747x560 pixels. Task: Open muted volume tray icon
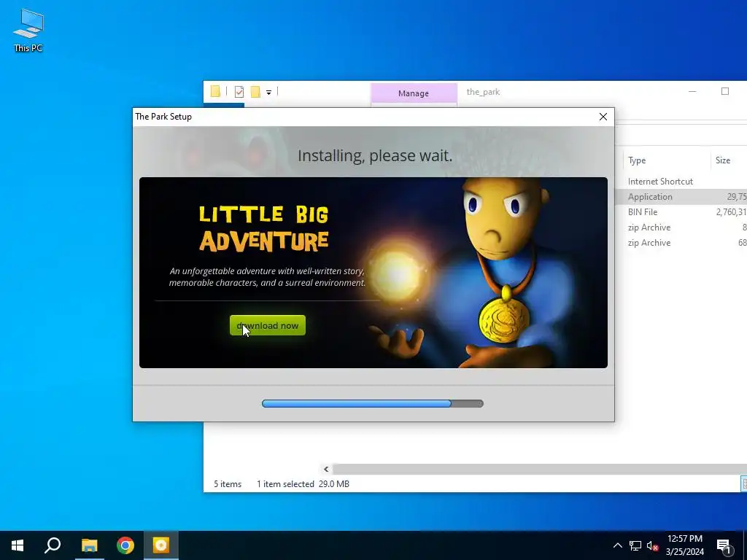click(652, 545)
